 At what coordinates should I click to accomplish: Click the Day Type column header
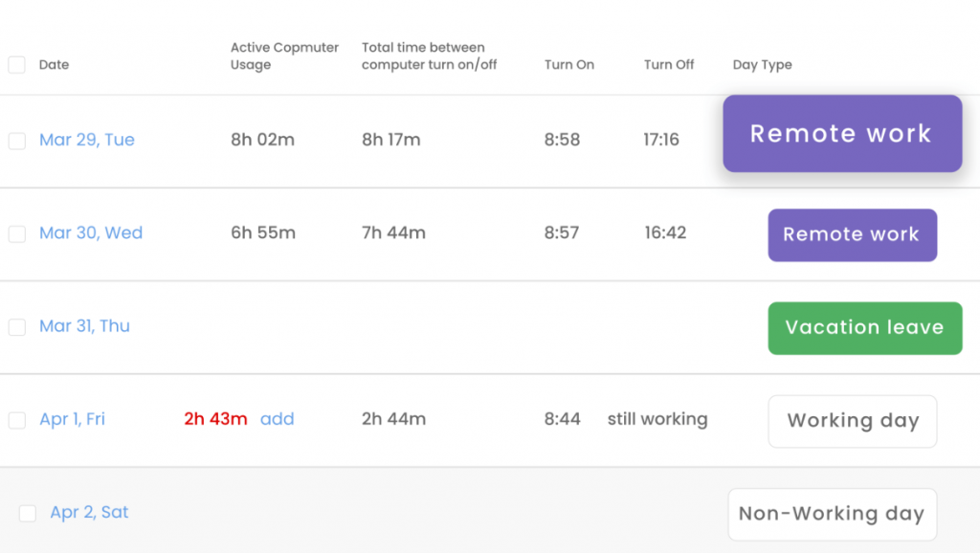762,65
